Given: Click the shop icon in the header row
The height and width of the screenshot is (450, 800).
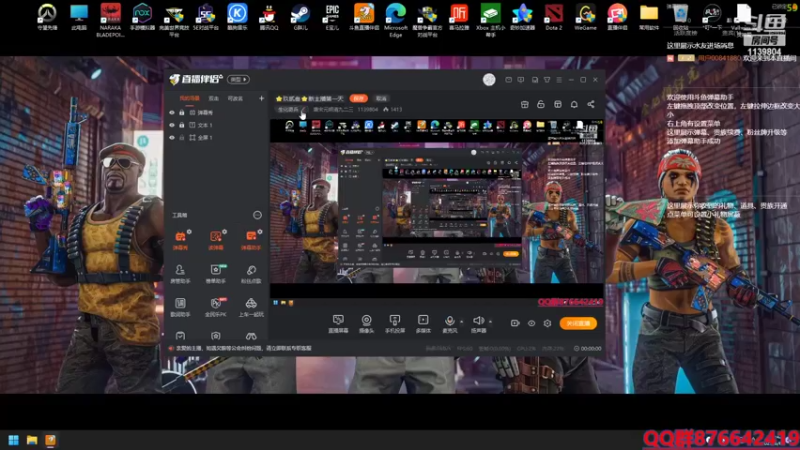Looking at the screenshot, I should click(524, 104).
